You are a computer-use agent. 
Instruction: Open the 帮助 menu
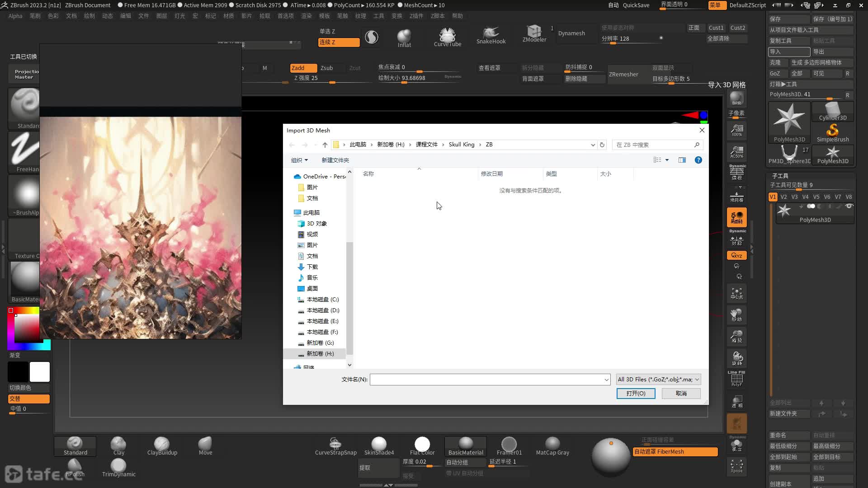tap(458, 16)
